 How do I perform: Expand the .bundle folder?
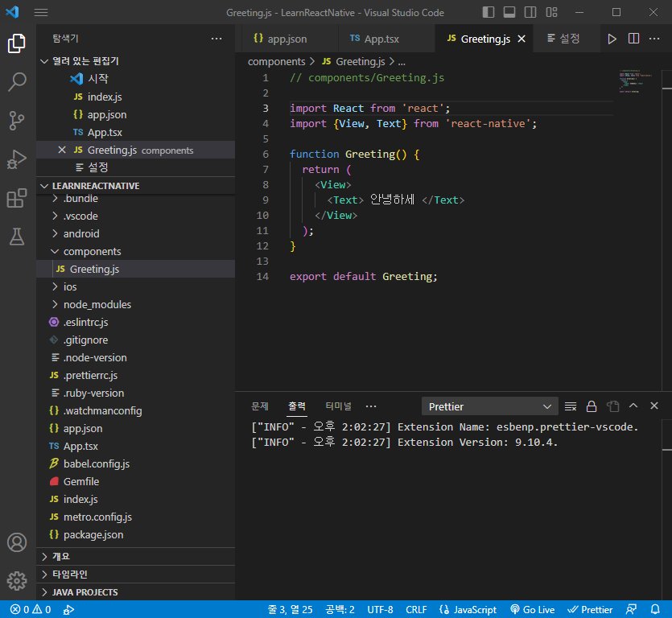tap(135, 199)
